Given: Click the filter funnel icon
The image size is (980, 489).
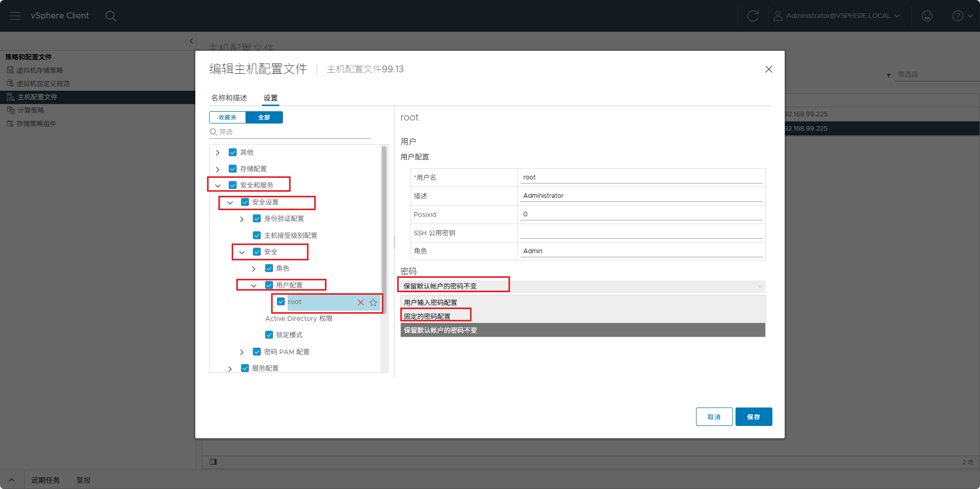Looking at the screenshot, I should [889, 75].
